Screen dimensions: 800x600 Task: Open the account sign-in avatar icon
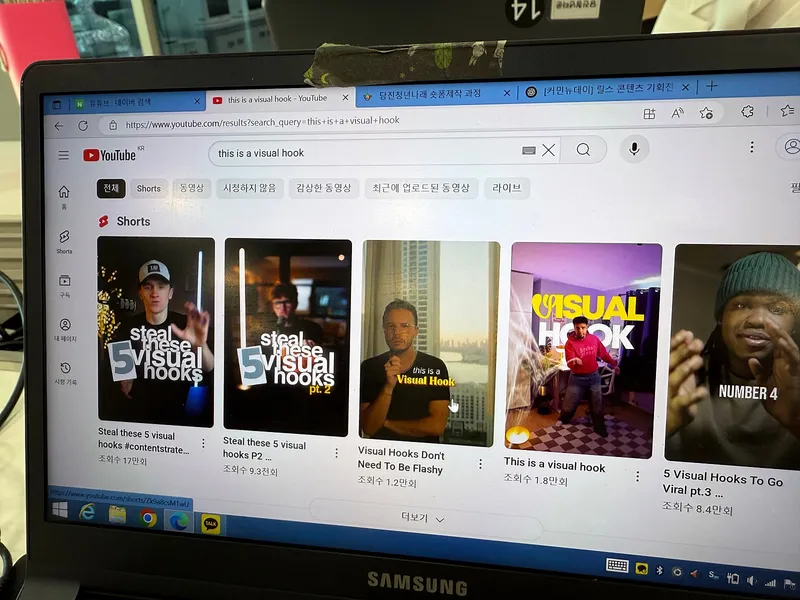pyautogui.click(x=790, y=146)
